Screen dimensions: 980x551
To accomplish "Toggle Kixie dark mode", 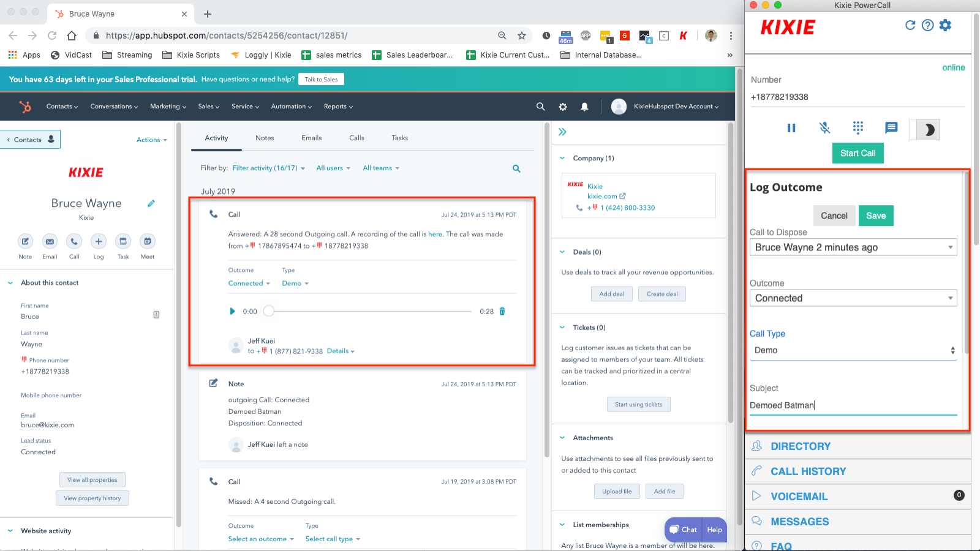I will [x=924, y=129].
